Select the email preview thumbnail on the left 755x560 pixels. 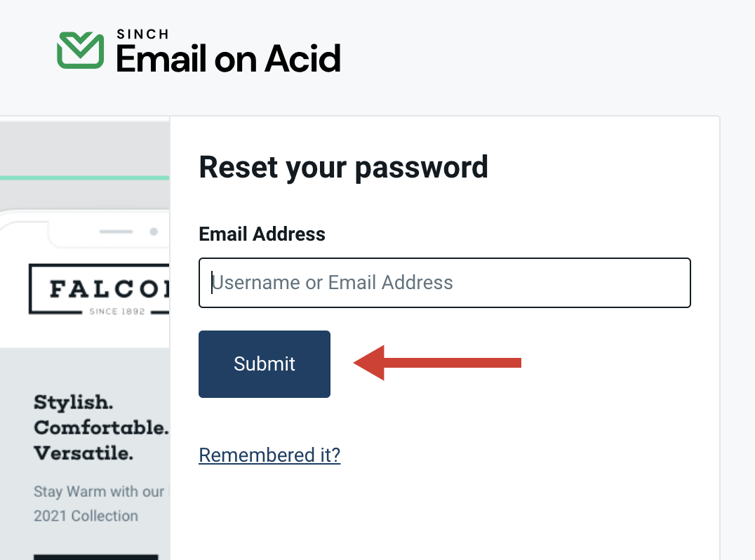click(x=84, y=337)
